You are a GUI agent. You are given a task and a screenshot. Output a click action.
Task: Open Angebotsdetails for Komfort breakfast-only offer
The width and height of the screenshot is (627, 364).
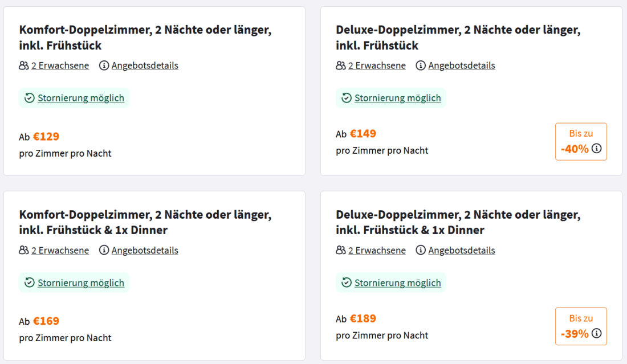(145, 66)
